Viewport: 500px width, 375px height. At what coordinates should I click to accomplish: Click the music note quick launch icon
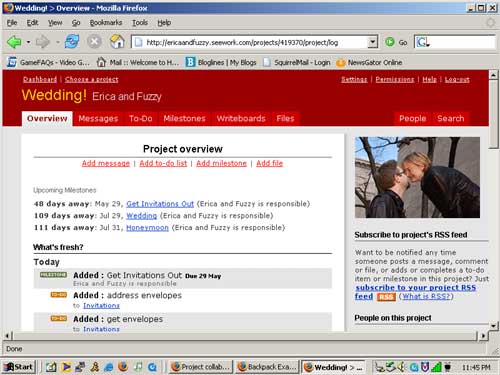click(137, 367)
